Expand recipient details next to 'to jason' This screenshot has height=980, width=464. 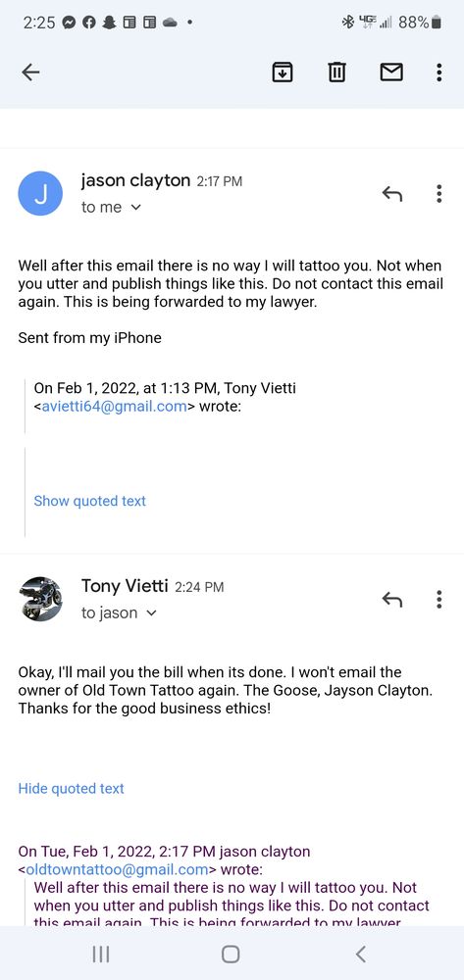pos(151,613)
